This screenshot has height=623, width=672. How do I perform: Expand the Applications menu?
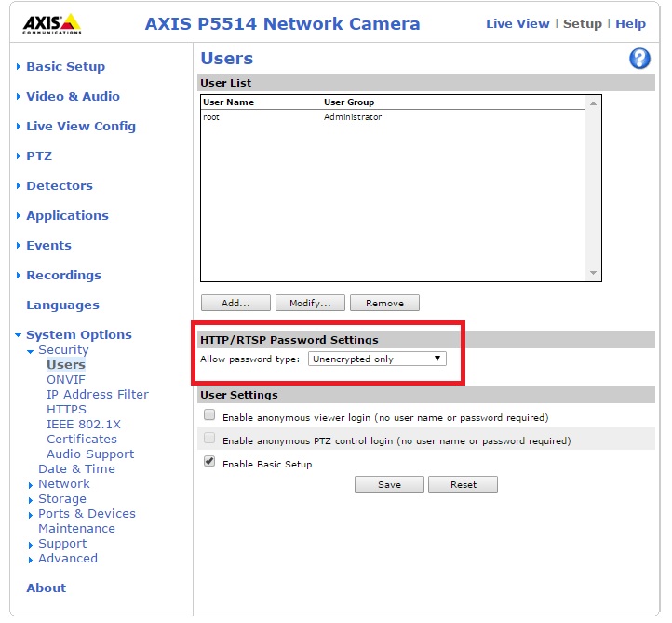[67, 215]
